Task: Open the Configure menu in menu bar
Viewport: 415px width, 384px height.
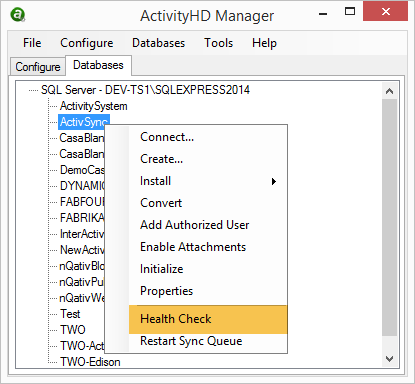Action: (87, 43)
